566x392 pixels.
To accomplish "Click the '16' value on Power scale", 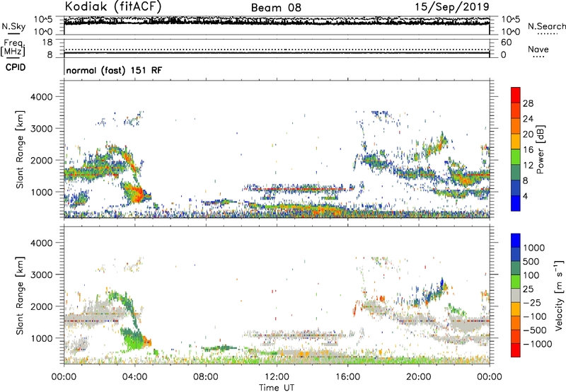I will point(528,150).
